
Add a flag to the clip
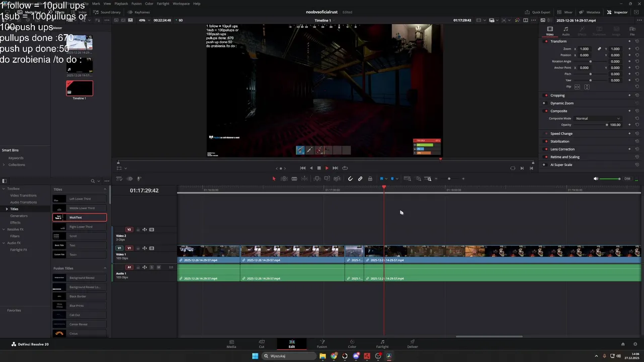(381, 178)
